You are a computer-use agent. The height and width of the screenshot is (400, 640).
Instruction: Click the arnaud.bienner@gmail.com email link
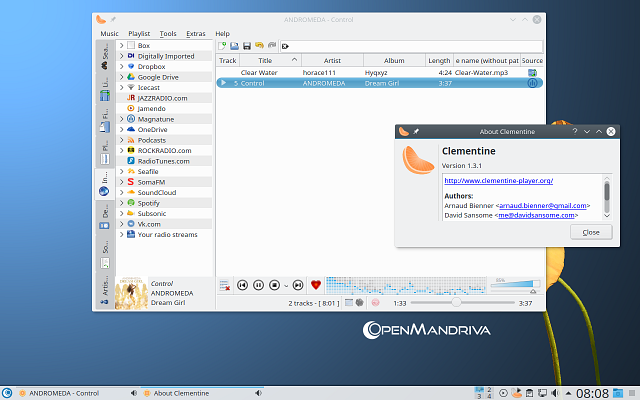[542, 206]
